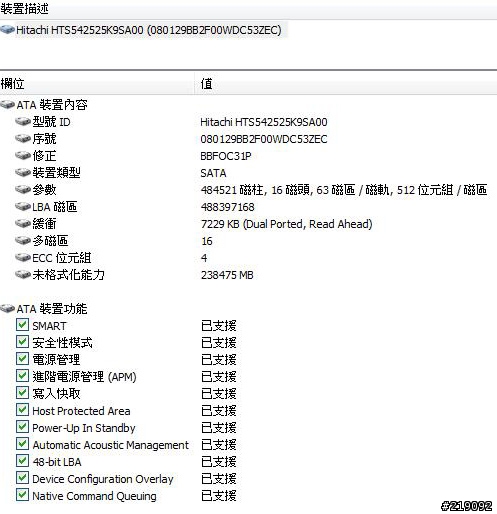Select the device description Hitachi HTS542525K9SA00 (080129BB2F00WDC53ZEC)
The image size is (497, 514).
[149, 30]
